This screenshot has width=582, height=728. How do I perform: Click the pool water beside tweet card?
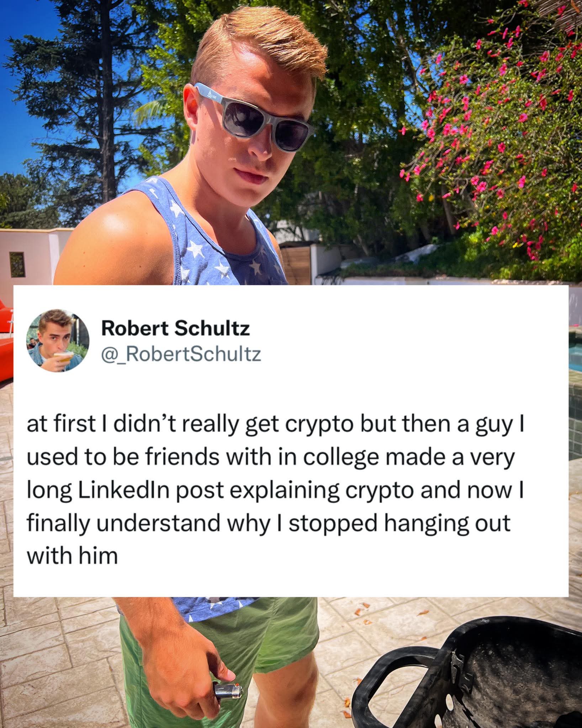[575, 355]
